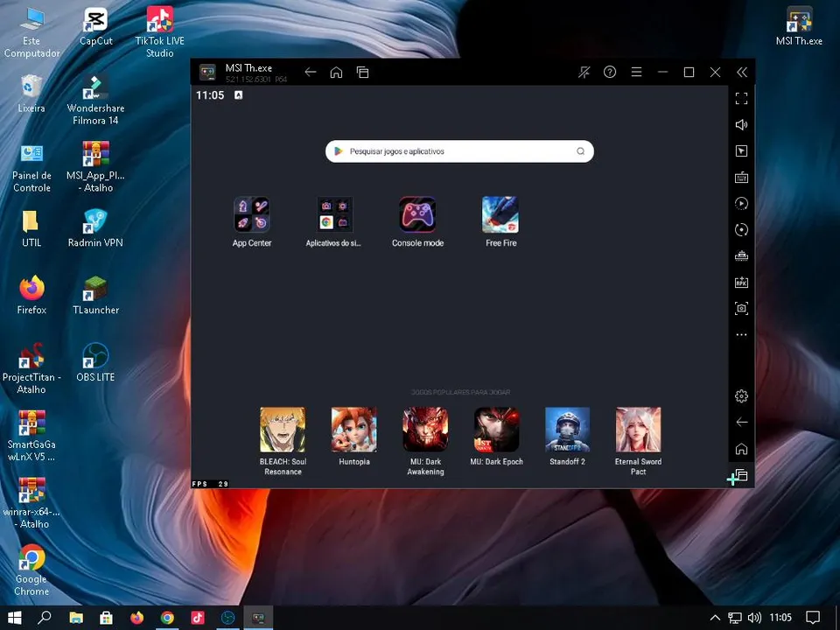Click the muted notifications icon in title bar
This screenshot has width=840, height=630.
coord(584,73)
